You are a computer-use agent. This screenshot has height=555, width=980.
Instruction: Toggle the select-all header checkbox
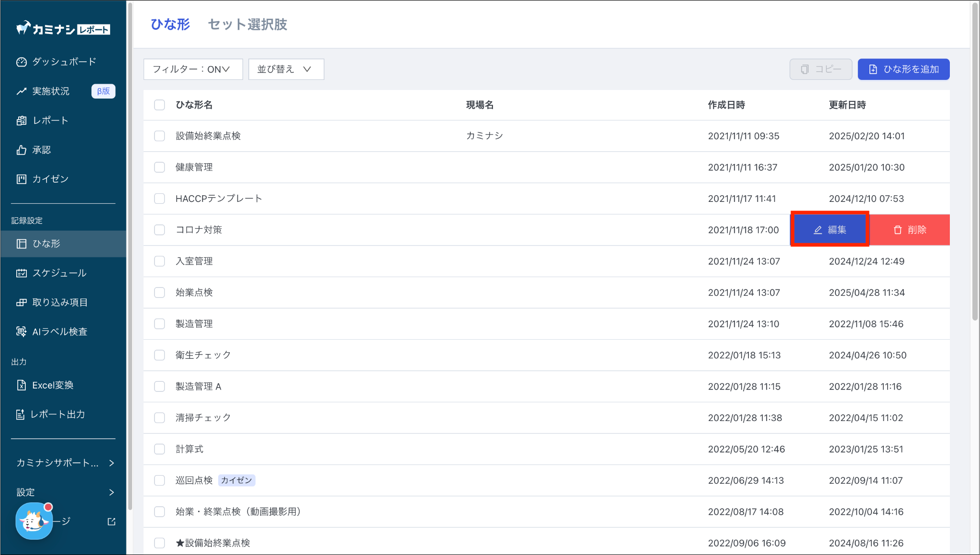click(x=159, y=105)
